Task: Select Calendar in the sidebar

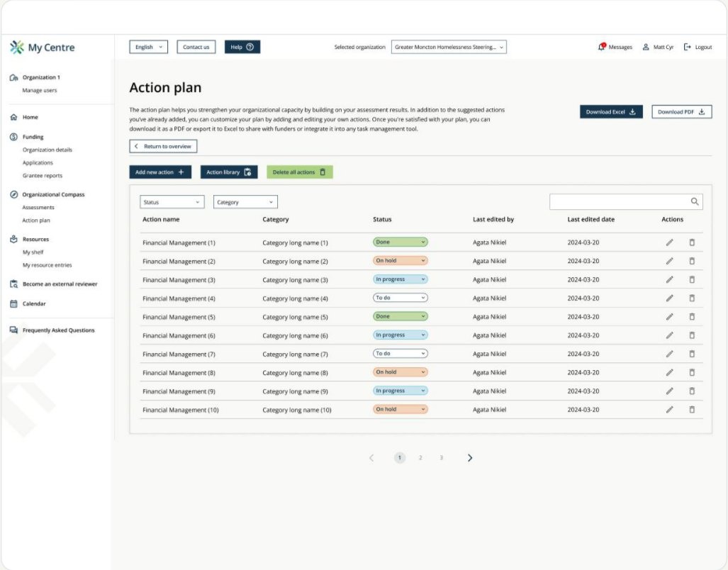Action: [34, 303]
